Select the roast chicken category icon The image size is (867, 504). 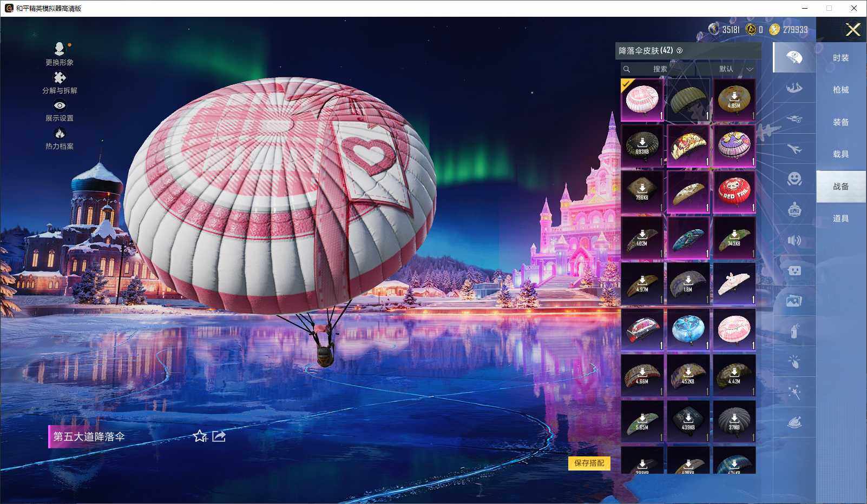[794, 422]
